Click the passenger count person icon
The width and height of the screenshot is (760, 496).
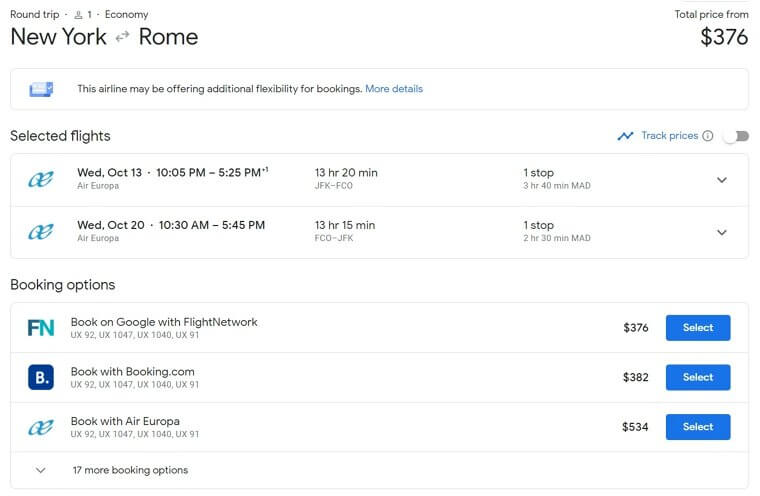(x=79, y=15)
